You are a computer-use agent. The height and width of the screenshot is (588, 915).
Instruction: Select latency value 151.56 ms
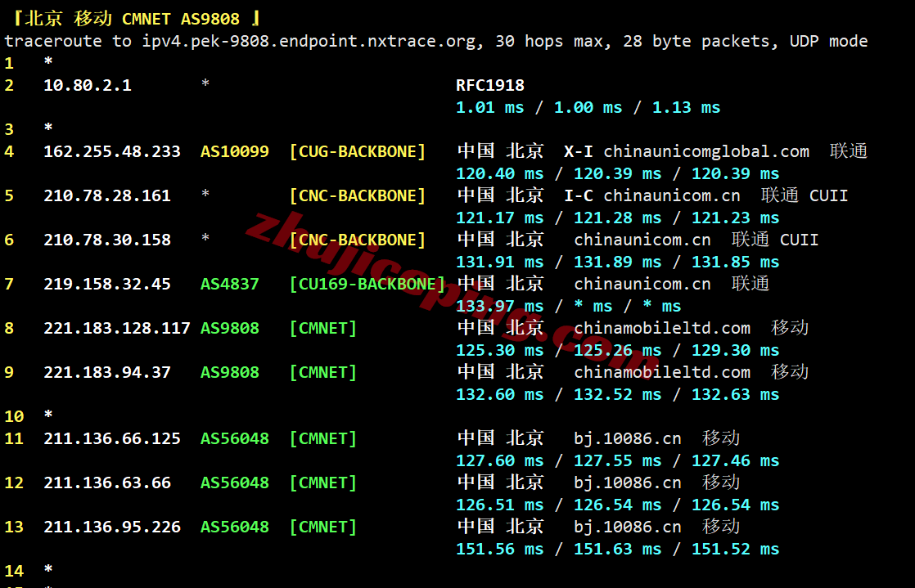tap(499, 550)
